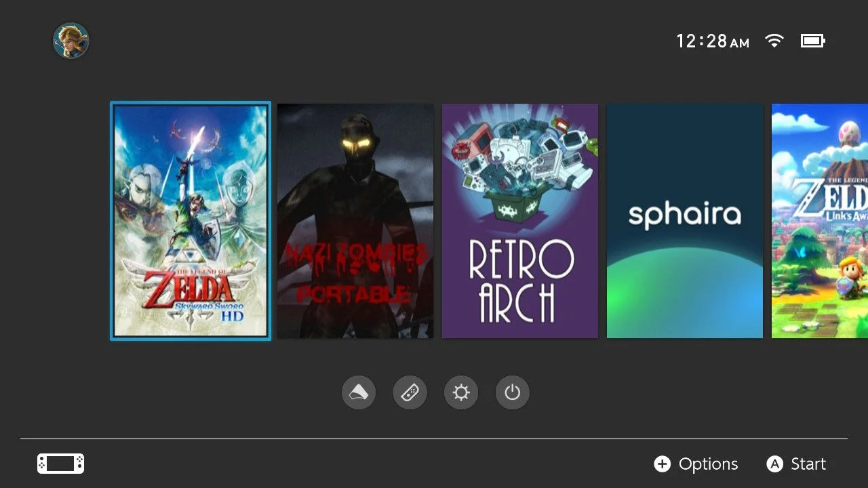Open the sphaira app tile
The height and width of the screenshot is (488, 868).
[x=685, y=221]
